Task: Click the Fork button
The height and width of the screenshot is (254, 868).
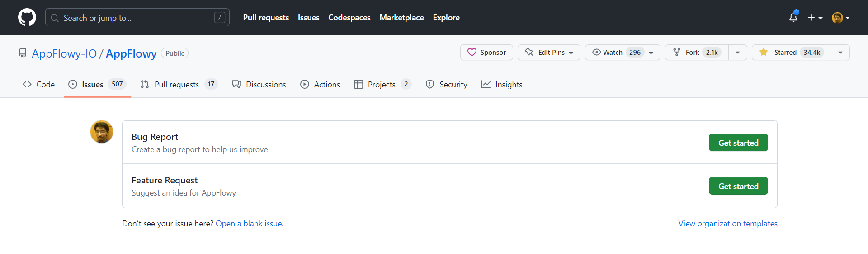Action: [697, 53]
